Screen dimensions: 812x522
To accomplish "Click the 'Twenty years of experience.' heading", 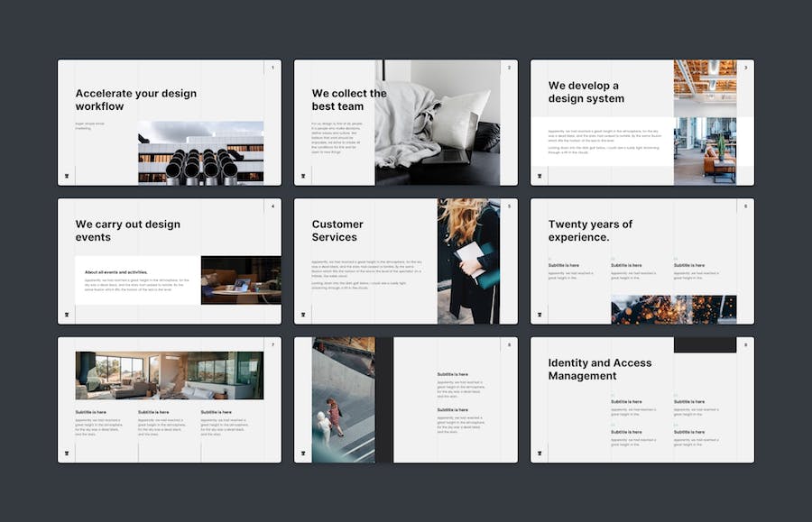I will (x=590, y=231).
